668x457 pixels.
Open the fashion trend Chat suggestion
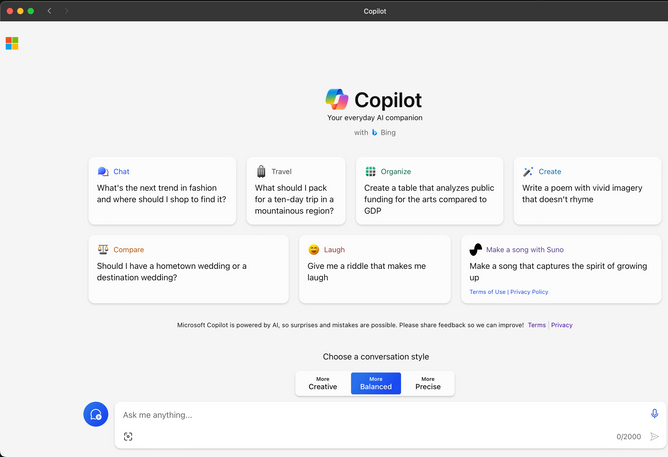[162, 190]
